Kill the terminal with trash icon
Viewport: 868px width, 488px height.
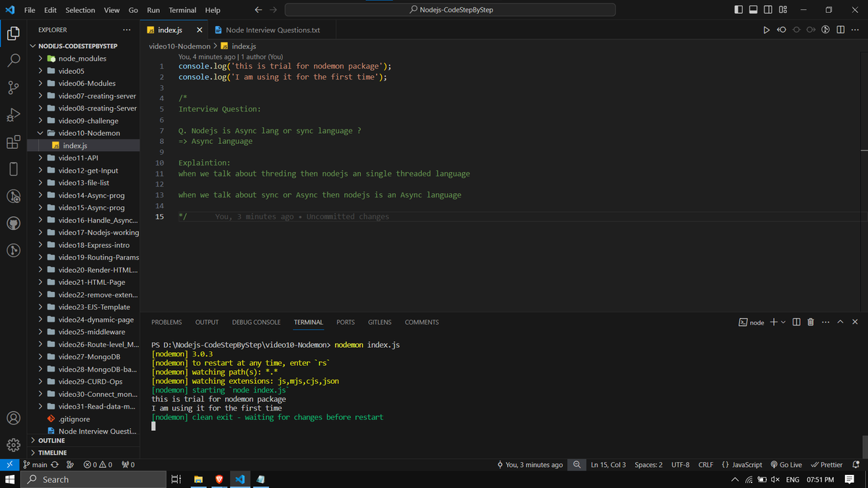coord(810,322)
